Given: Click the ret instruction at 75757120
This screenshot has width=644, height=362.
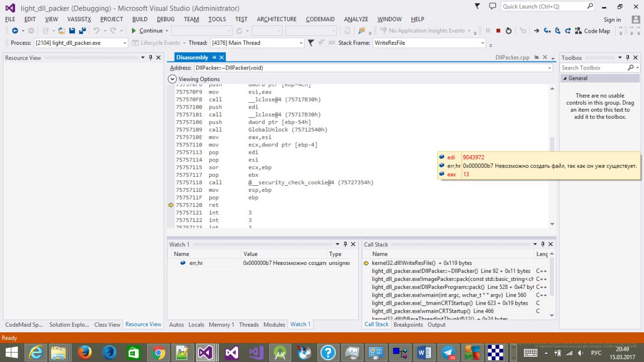Looking at the screenshot, I should pos(215,205).
